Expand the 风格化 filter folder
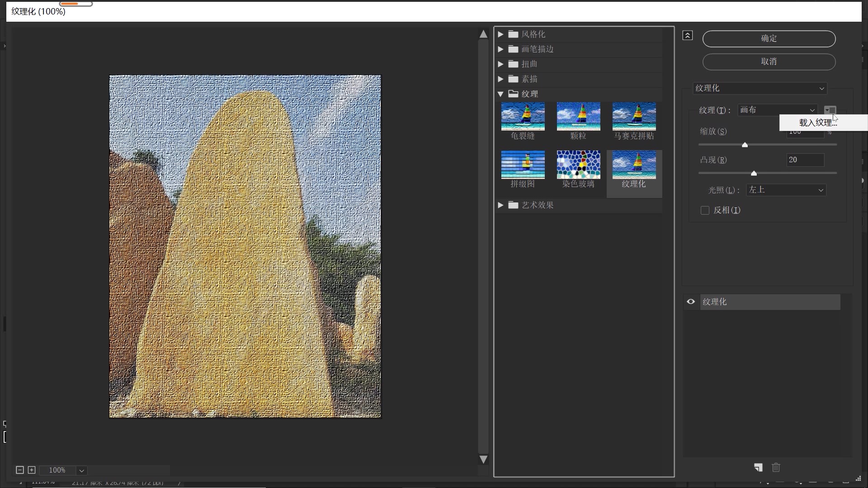This screenshot has width=868, height=488. pyautogui.click(x=500, y=34)
